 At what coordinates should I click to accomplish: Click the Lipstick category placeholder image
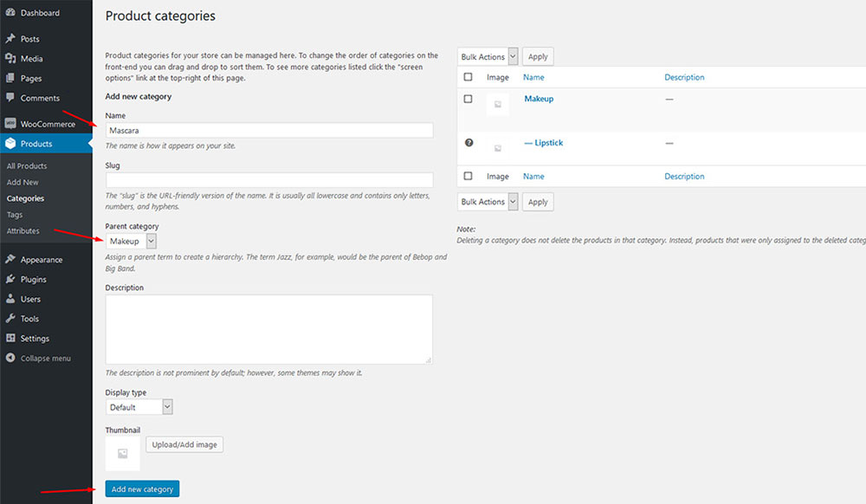pos(498,148)
